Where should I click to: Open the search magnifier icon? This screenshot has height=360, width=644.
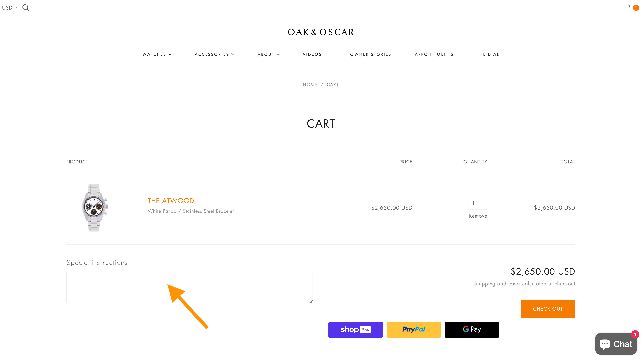coord(26,8)
